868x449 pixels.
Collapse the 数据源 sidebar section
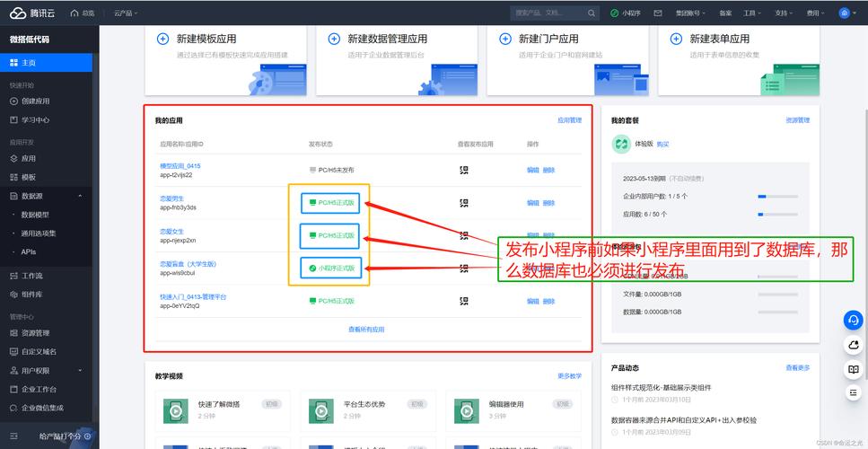click(80, 196)
